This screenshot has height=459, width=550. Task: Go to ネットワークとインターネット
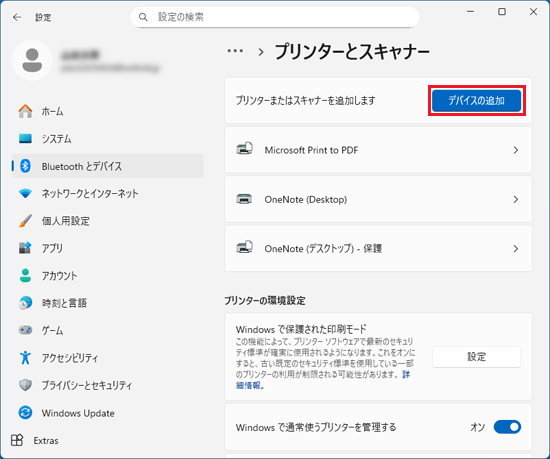108,193
